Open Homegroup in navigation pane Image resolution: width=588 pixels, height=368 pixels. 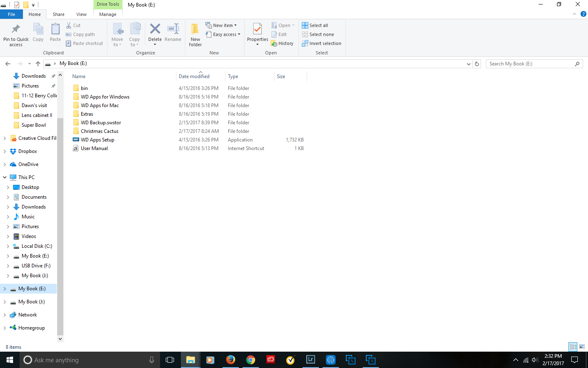[31, 328]
